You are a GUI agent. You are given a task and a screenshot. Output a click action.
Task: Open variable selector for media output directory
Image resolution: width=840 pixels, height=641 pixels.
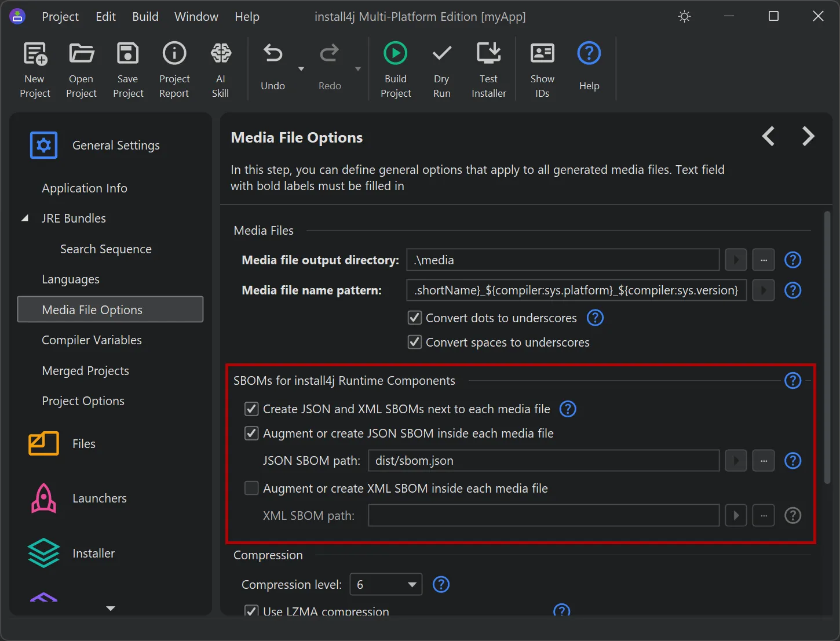736,260
